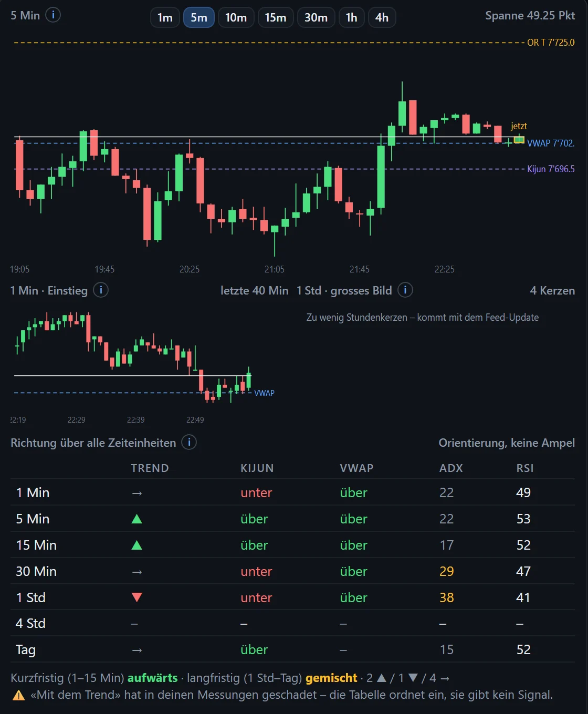The image size is (588, 714).
Task: Click the '4 Kerzen' label
Action: [x=552, y=290]
